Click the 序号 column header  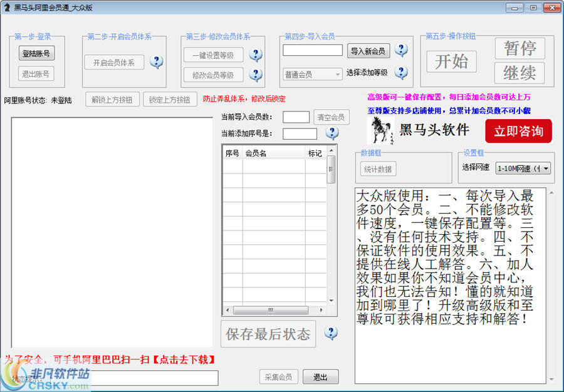coord(232,153)
